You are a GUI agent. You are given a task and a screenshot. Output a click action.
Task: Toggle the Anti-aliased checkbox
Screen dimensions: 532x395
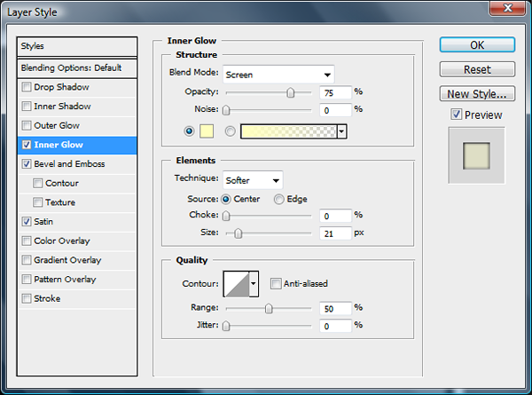click(277, 284)
